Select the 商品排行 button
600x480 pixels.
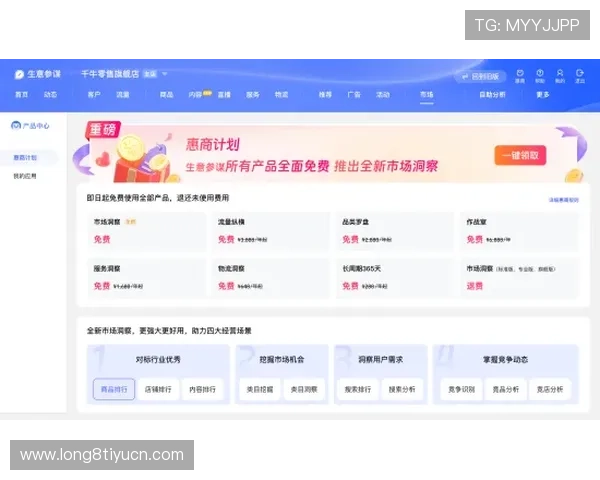click(x=114, y=389)
